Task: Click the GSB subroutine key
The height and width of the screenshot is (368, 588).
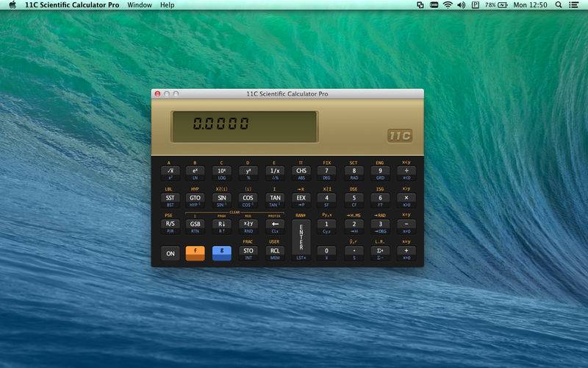Action: click(195, 227)
